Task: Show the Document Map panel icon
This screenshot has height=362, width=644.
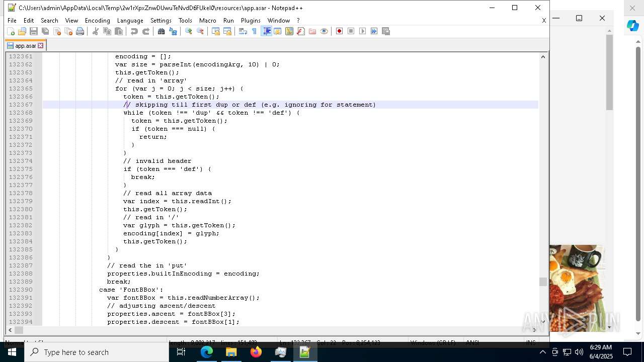Action: [x=289, y=31]
